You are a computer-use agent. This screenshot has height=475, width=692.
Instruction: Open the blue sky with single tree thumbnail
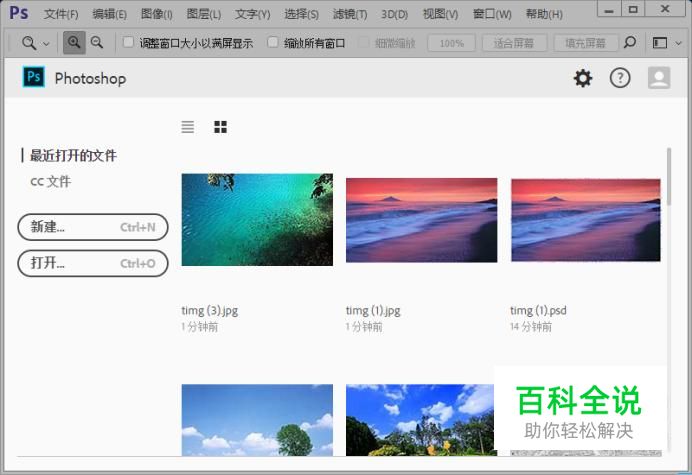pyautogui.click(x=257, y=420)
